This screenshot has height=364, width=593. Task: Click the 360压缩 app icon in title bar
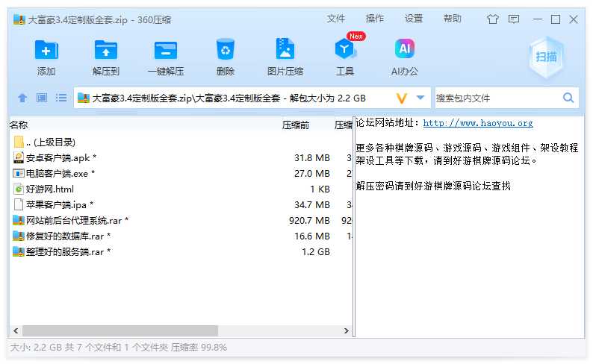click(19, 19)
